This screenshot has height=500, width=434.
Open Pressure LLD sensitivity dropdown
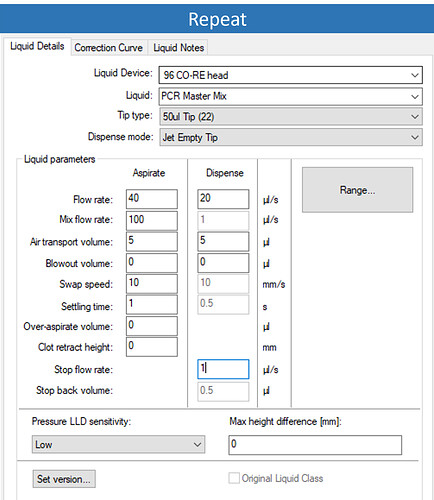pos(118,444)
